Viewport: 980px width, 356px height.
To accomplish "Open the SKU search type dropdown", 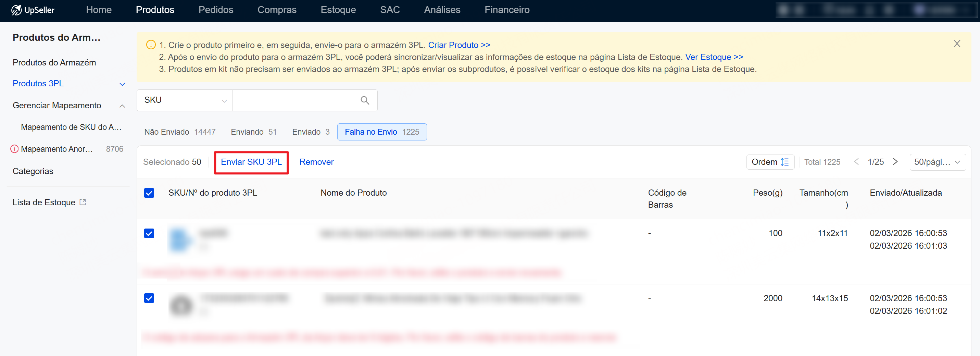I will pos(185,100).
